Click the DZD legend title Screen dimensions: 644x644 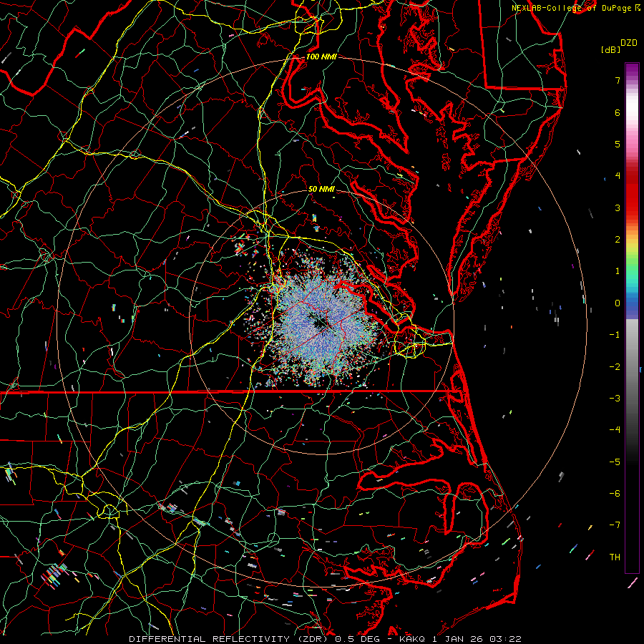pos(629,43)
